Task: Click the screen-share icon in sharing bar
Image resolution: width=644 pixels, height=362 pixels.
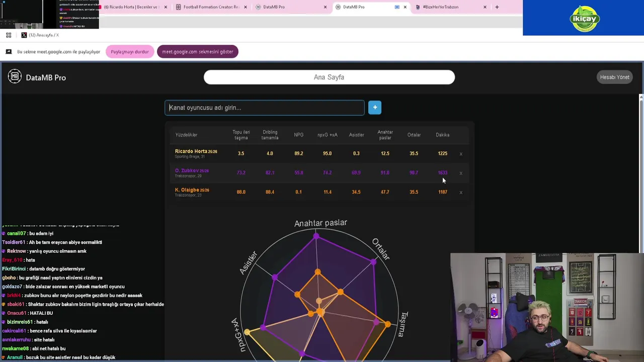Action: (x=9, y=52)
